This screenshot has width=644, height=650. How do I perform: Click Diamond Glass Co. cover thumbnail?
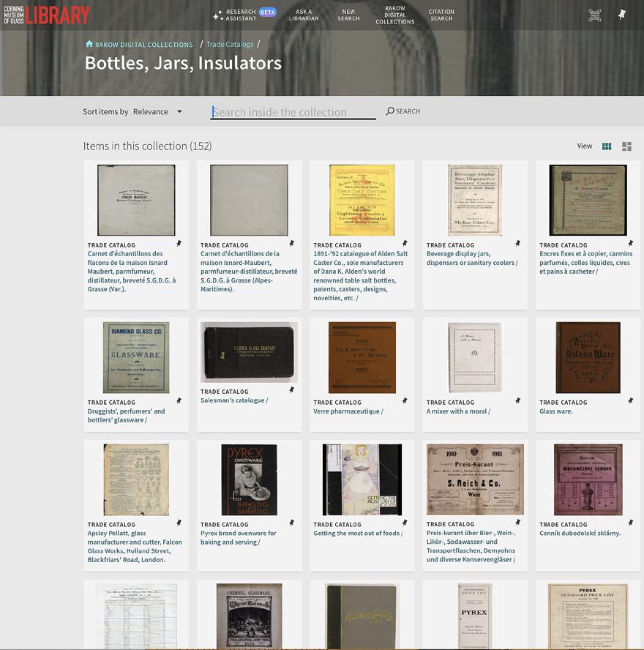click(x=136, y=357)
